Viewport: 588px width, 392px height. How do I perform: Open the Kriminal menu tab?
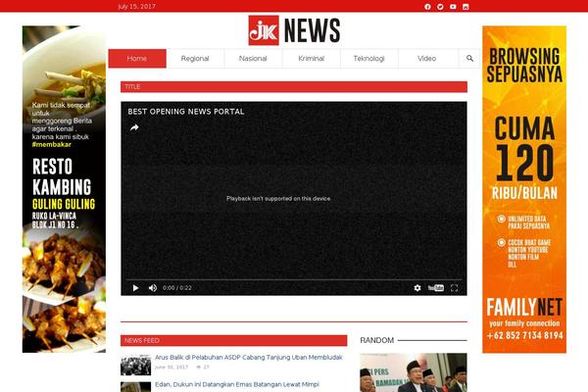[x=312, y=59]
